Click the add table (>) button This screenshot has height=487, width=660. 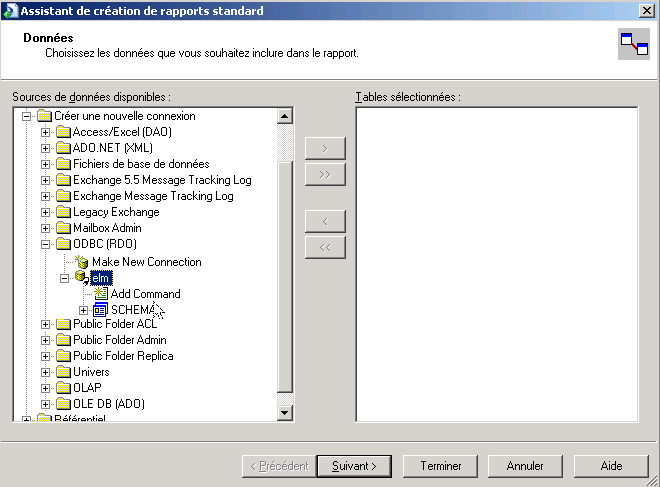coord(325,148)
